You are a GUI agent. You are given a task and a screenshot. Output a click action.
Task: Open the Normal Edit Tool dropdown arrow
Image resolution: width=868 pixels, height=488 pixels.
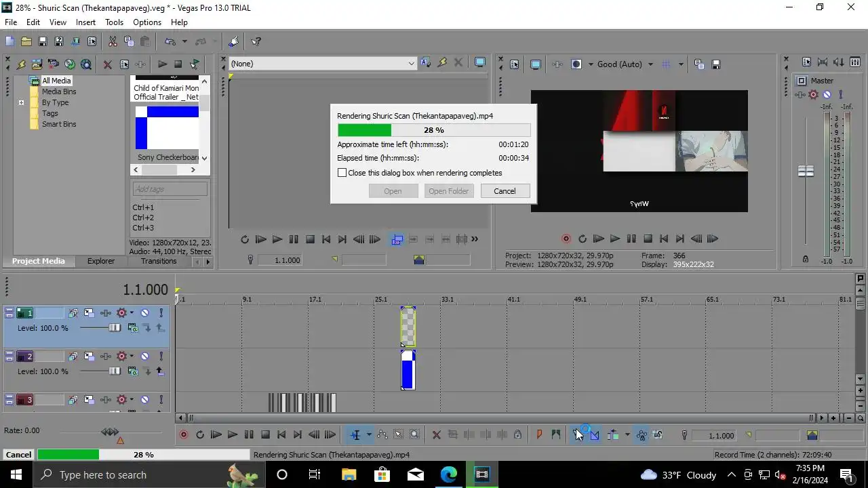[369, 435]
